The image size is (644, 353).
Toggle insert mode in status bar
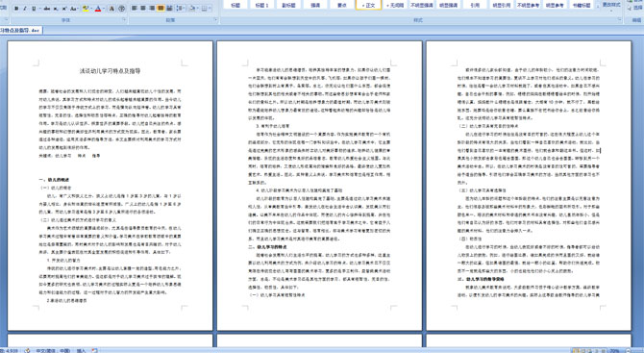(81, 350)
